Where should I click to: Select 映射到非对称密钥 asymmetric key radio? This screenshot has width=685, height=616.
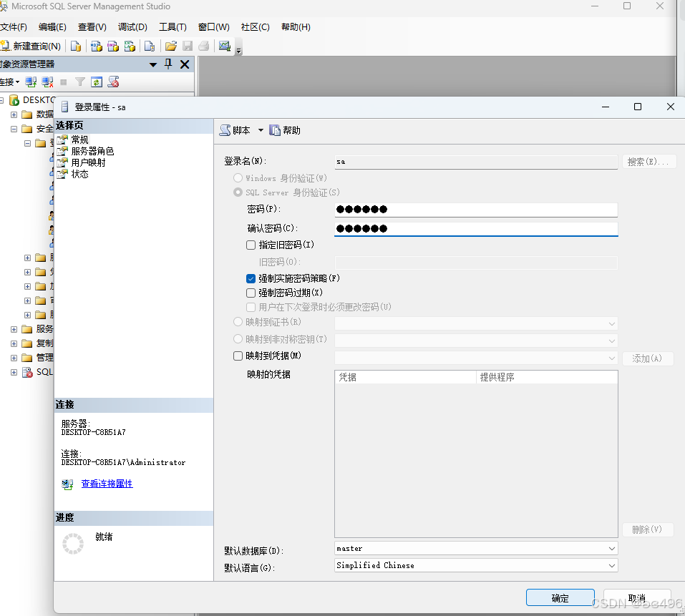pyautogui.click(x=238, y=339)
